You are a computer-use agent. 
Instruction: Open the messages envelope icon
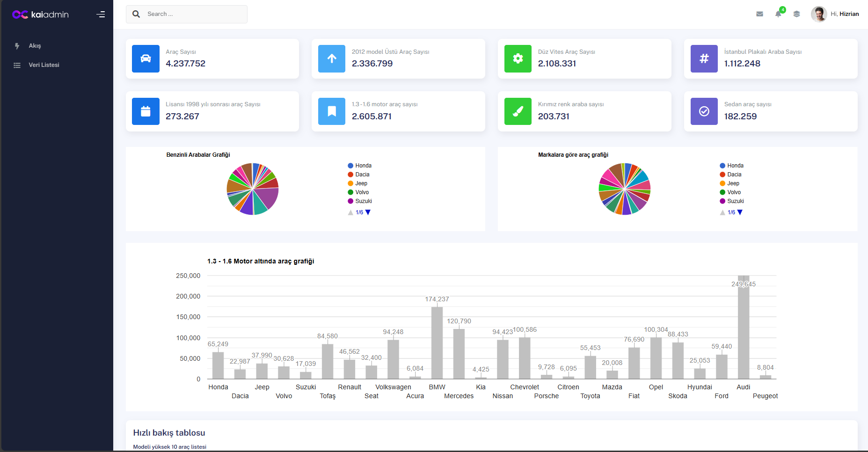(759, 14)
